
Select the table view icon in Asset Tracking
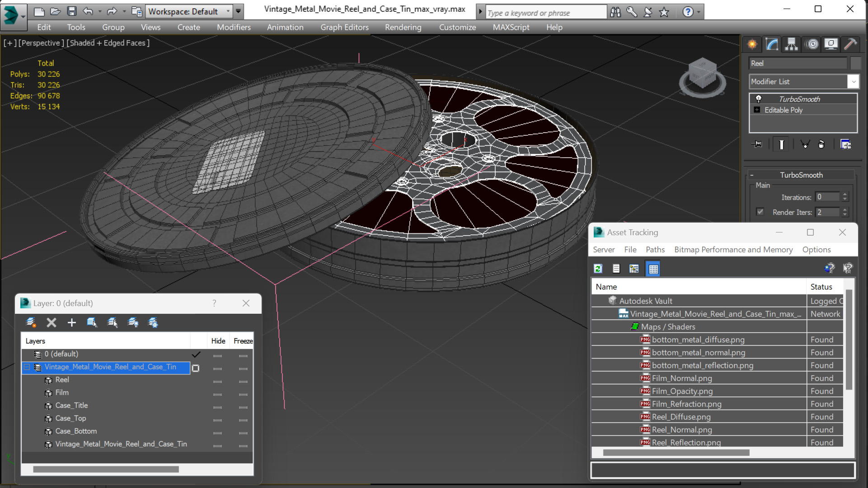click(x=653, y=269)
